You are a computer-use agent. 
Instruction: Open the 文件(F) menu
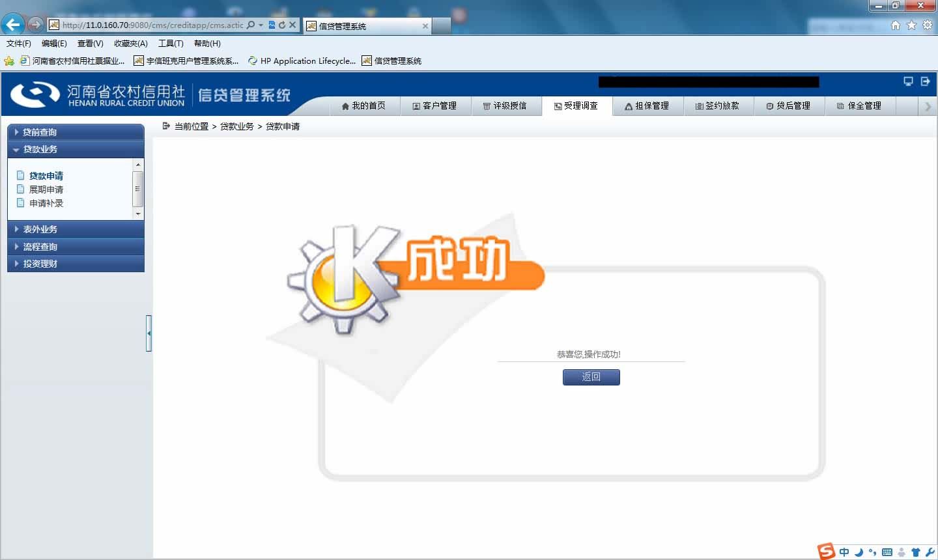[x=19, y=44]
